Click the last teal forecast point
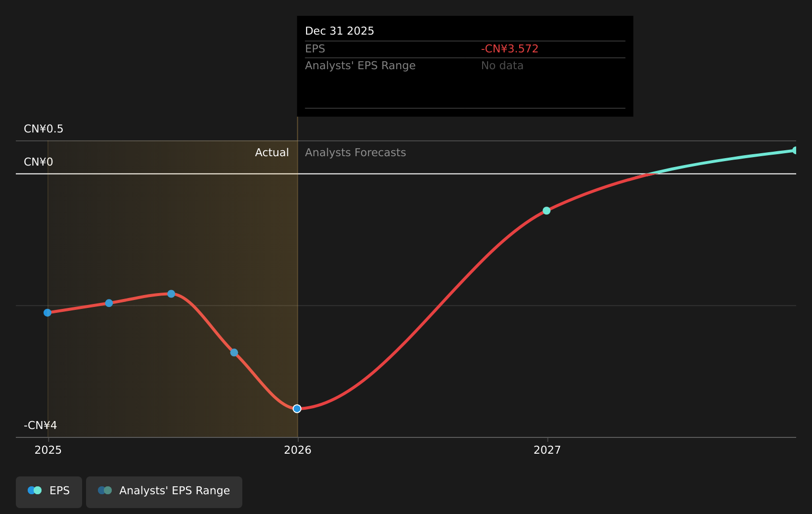Screen dimensions: 812x514 coord(795,150)
